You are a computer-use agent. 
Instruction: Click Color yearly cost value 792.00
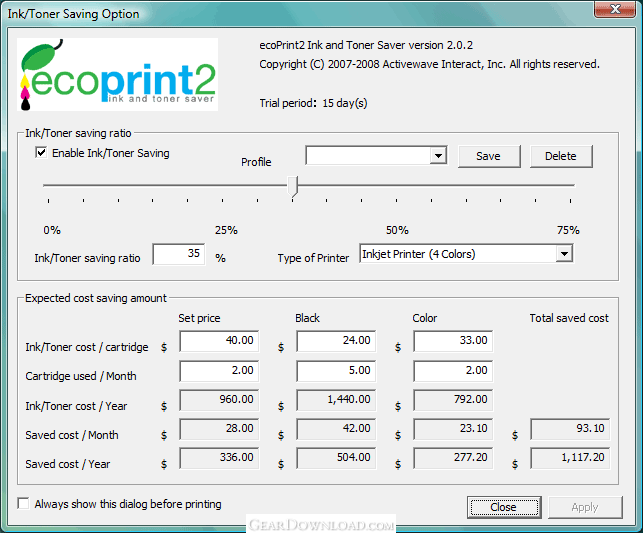click(453, 400)
